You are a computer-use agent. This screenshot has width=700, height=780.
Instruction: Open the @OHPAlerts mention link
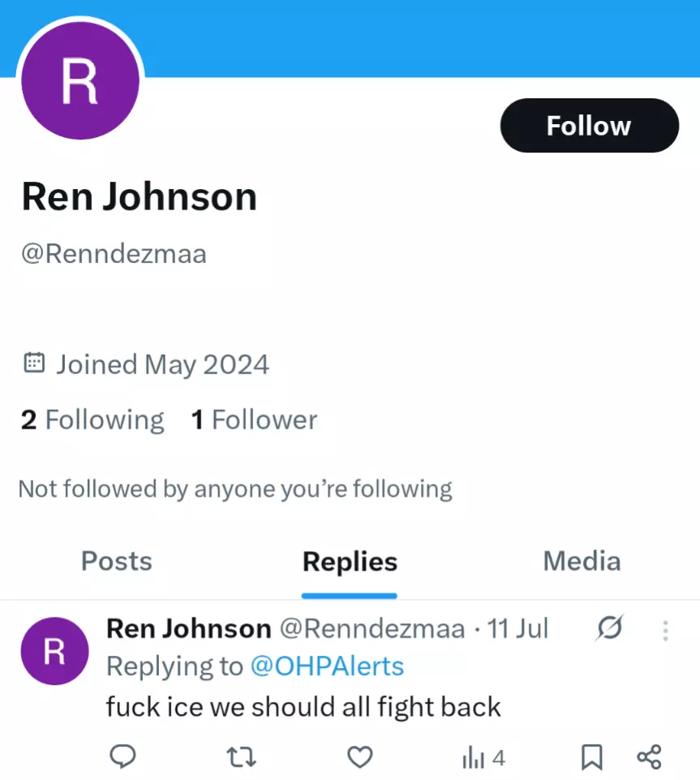coord(327,666)
